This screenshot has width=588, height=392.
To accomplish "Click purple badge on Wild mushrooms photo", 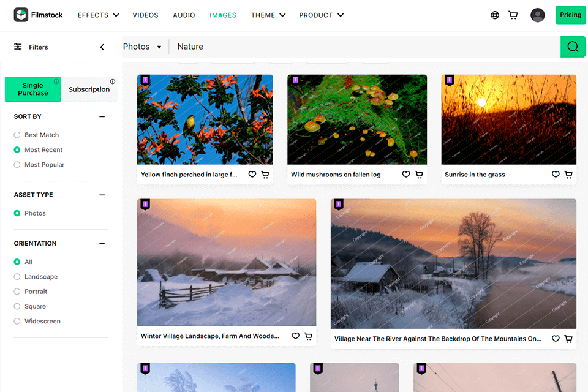I will pos(295,80).
